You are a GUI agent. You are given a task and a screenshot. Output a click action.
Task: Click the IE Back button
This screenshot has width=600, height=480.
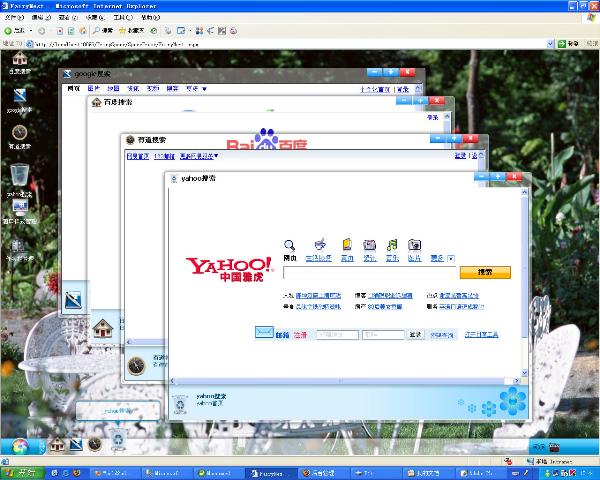coord(14,31)
